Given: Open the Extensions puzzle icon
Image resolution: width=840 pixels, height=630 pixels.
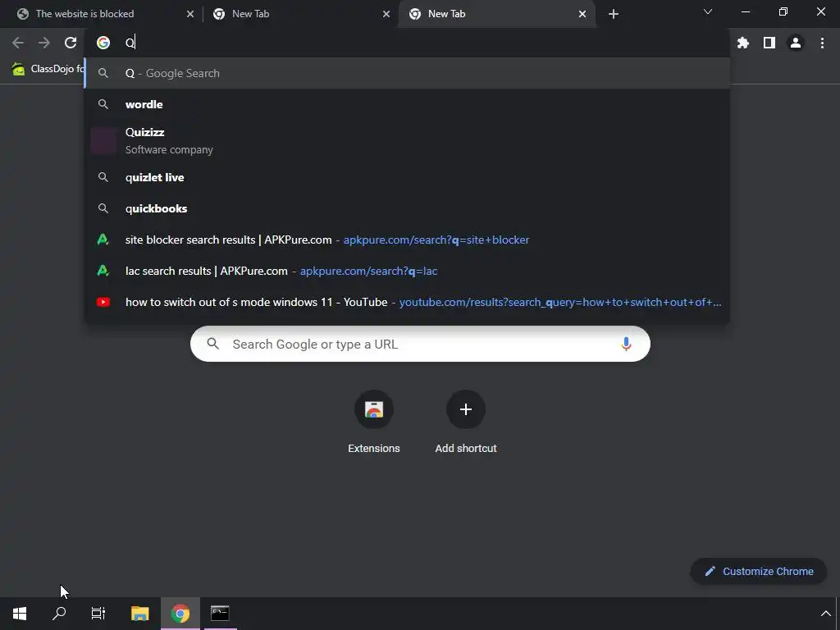Looking at the screenshot, I should 743,43.
